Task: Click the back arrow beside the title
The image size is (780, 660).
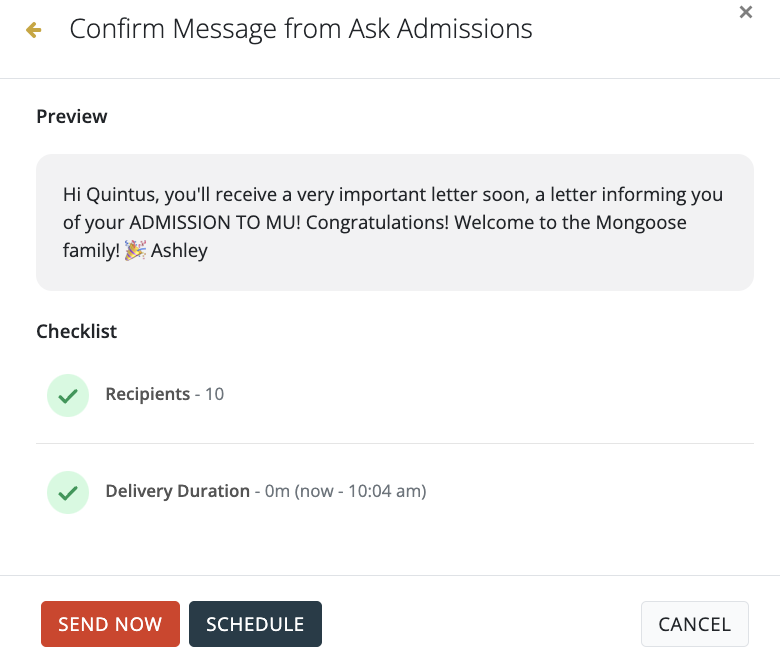Action: (34, 30)
